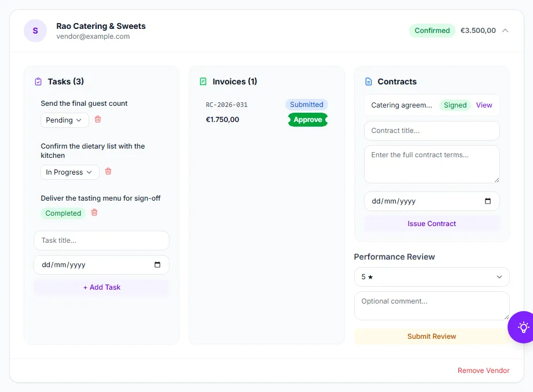Click the Signed contract badge
The width and height of the screenshot is (533, 392).
pyautogui.click(x=455, y=105)
